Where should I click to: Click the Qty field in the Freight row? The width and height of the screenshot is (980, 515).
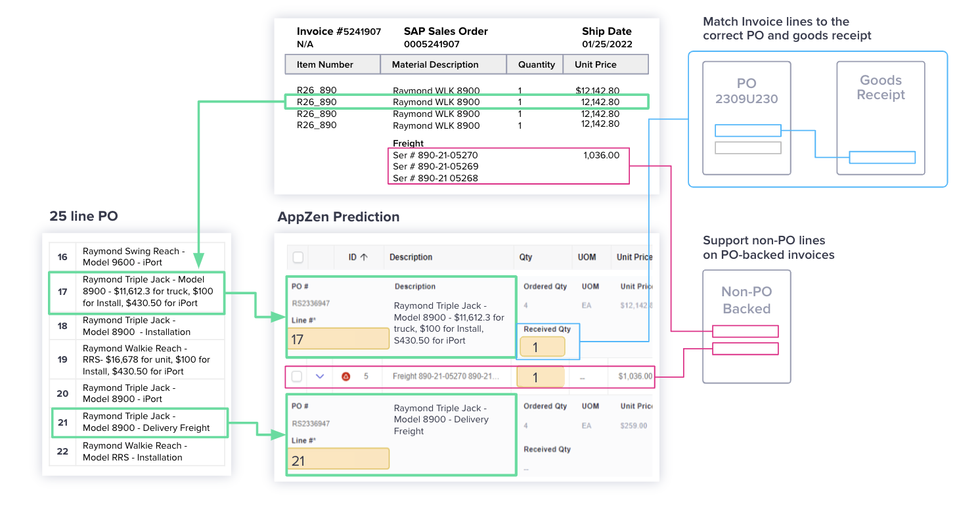click(x=540, y=376)
